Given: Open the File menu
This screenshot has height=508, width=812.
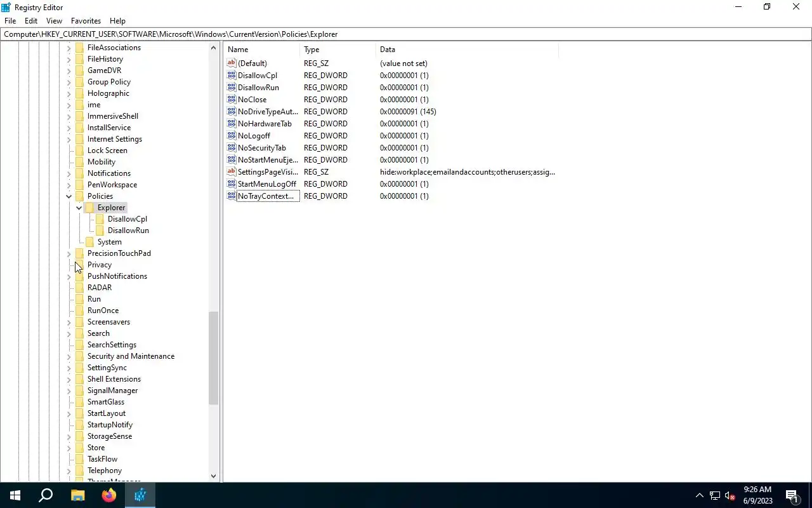Looking at the screenshot, I should point(10,20).
